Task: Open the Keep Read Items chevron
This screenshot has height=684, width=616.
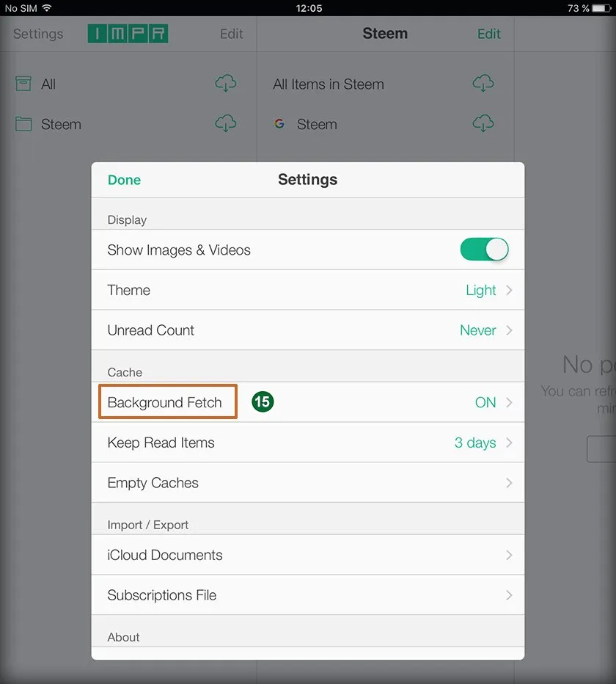Action: click(509, 443)
